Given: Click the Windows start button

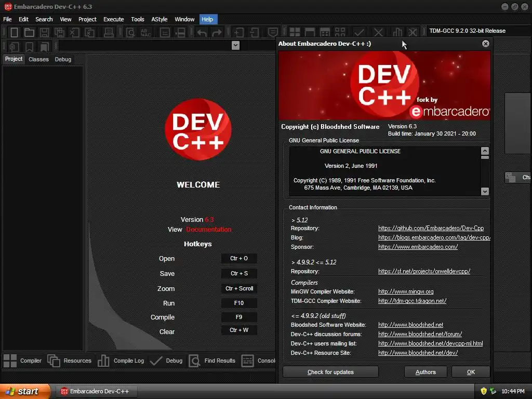Looking at the screenshot, I should tap(24, 391).
